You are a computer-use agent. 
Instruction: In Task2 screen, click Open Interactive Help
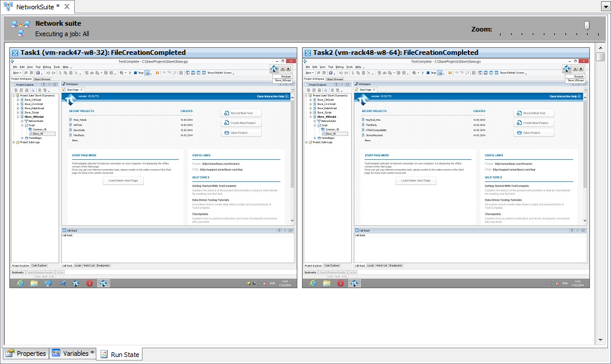click(x=565, y=96)
